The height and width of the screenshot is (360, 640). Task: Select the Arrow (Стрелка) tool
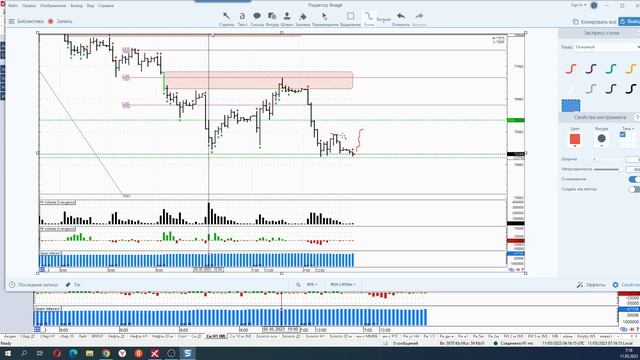click(226, 19)
